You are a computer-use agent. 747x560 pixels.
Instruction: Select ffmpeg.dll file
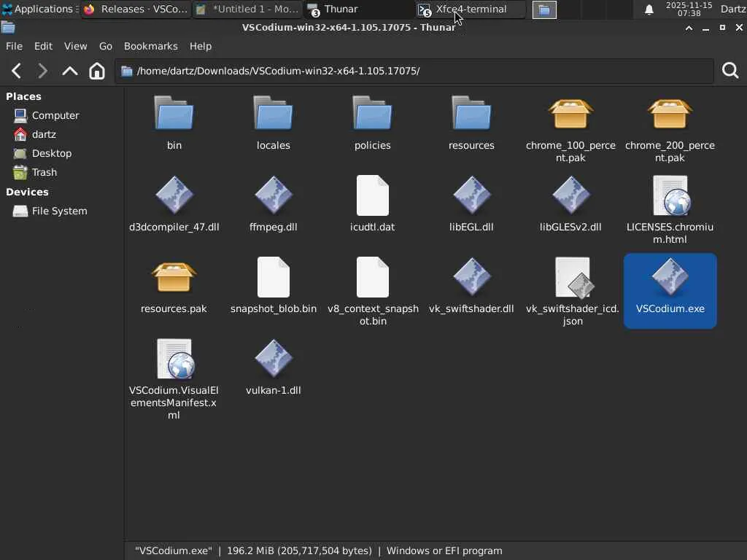click(274, 204)
